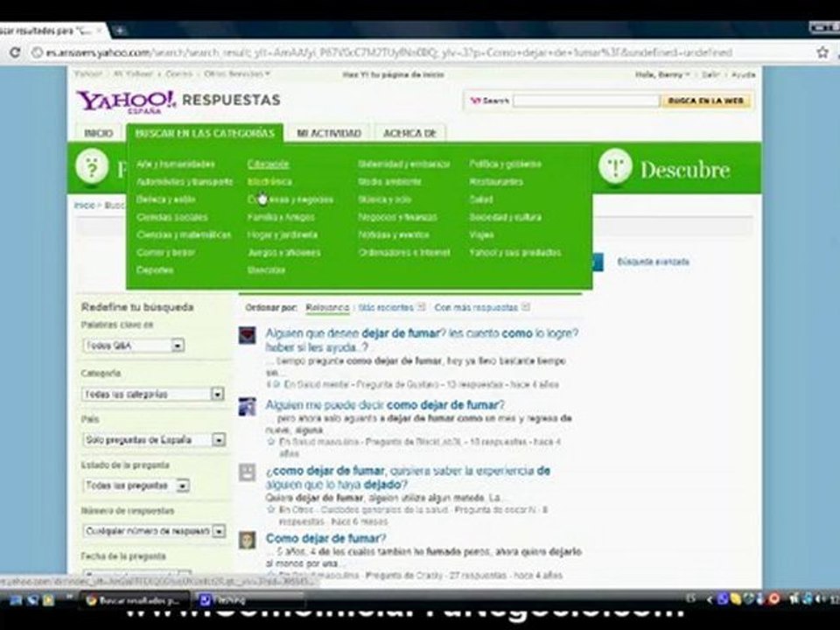Switch to the MI ACTIVIDAD tab
The height and width of the screenshot is (630, 840).
tap(329, 133)
